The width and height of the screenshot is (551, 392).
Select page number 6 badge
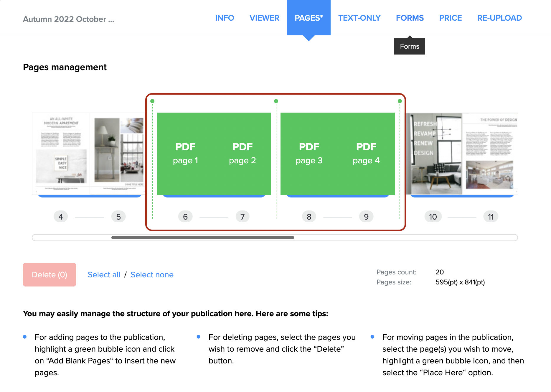(185, 217)
